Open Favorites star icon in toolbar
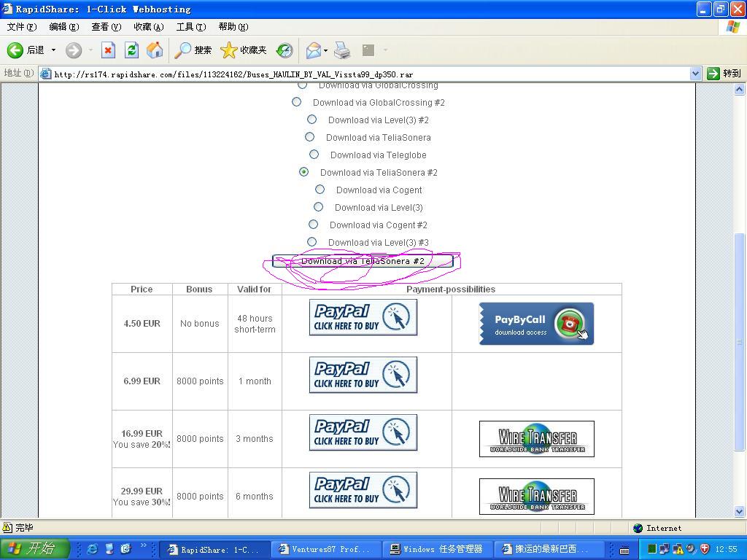The height and width of the screenshot is (560, 747). point(229,50)
